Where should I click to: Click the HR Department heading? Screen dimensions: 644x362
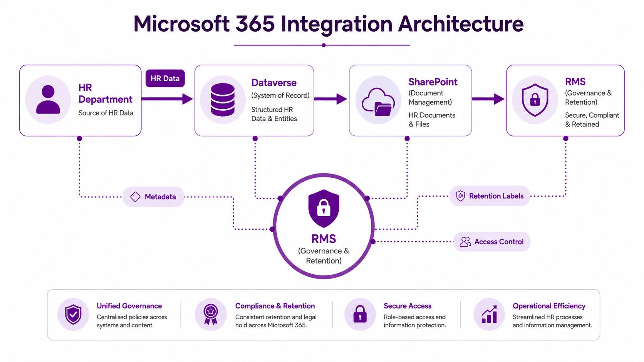tap(105, 93)
